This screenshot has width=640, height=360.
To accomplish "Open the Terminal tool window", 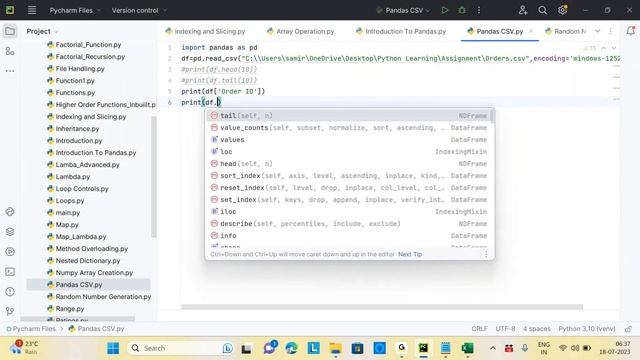I will point(10,271).
